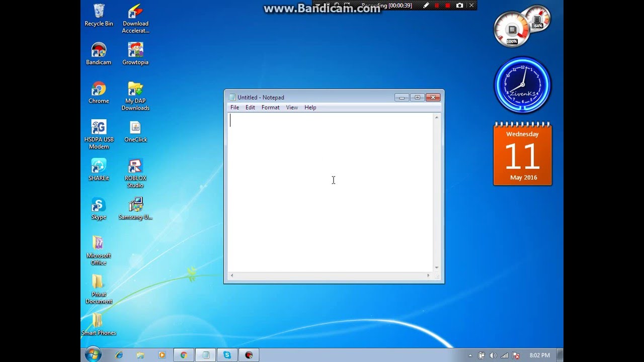Open the network signal tray icon
Screen dimensions: 644x362
coord(504,355)
